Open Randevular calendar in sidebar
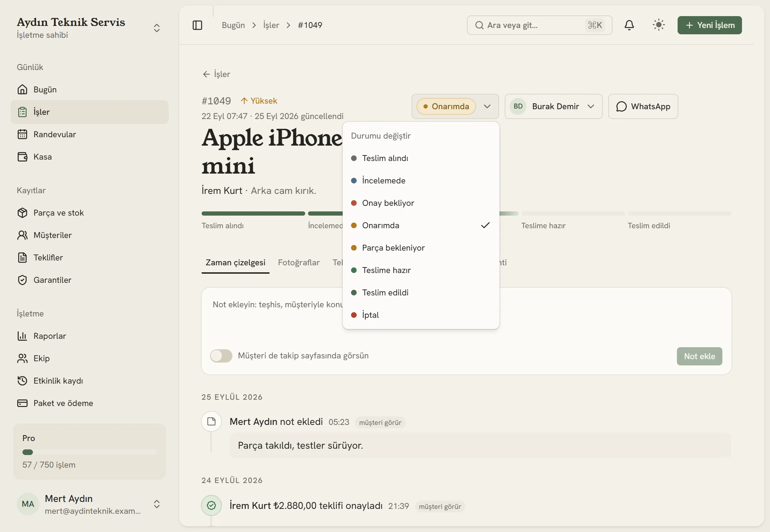The image size is (770, 532). tap(90, 134)
